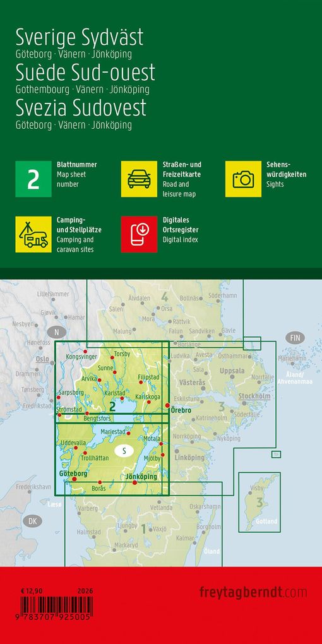Click the title Suède Sud-ouest
Viewport: 322px width, 644px height.
pyautogui.click(x=85, y=72)
